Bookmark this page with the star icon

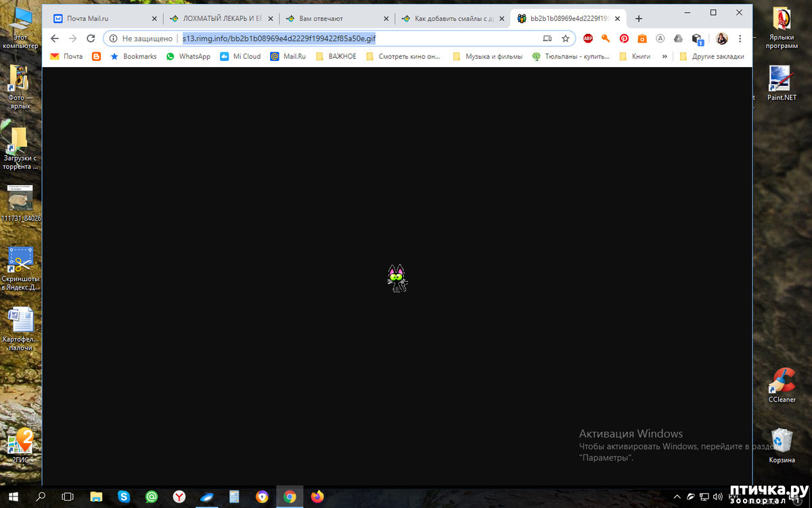click(x=566, y=39)
